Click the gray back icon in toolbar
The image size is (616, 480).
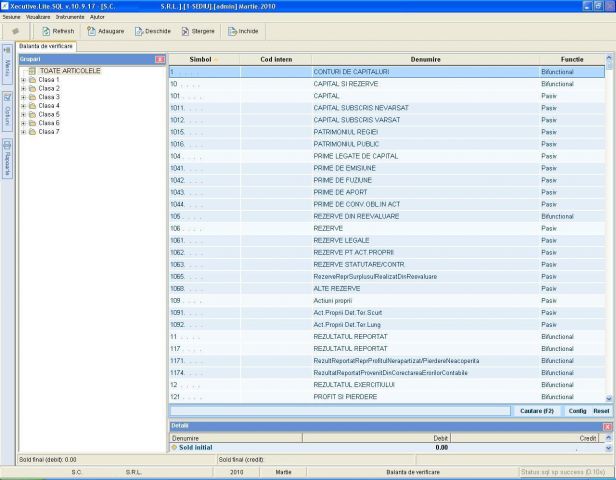(x=16, y=31)
